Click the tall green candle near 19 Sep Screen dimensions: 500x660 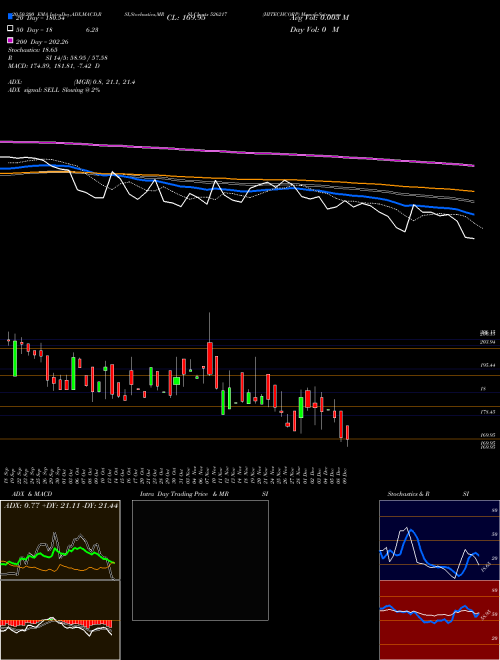pos(15,358)
